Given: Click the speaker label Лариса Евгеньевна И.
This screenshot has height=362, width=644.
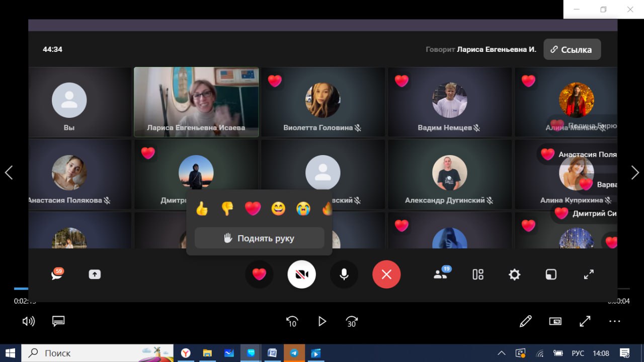Looking at the screenshot, I should coord(497,49).
